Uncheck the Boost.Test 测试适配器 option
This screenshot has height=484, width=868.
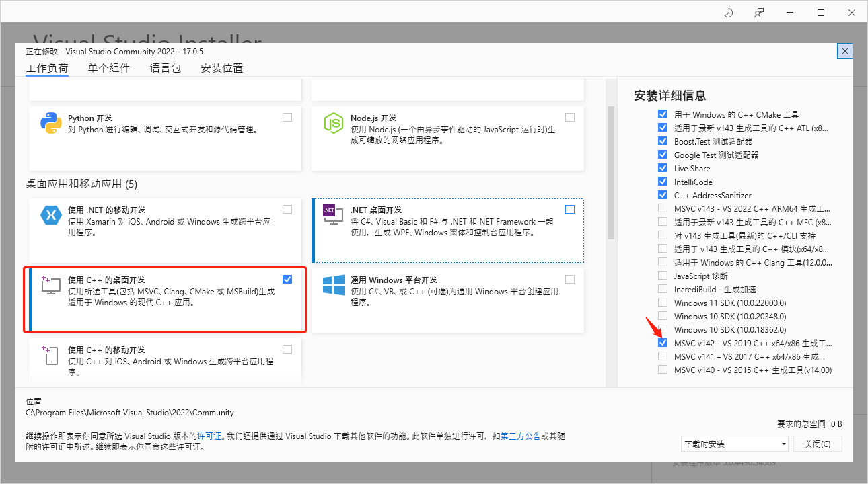coord(662,141)
